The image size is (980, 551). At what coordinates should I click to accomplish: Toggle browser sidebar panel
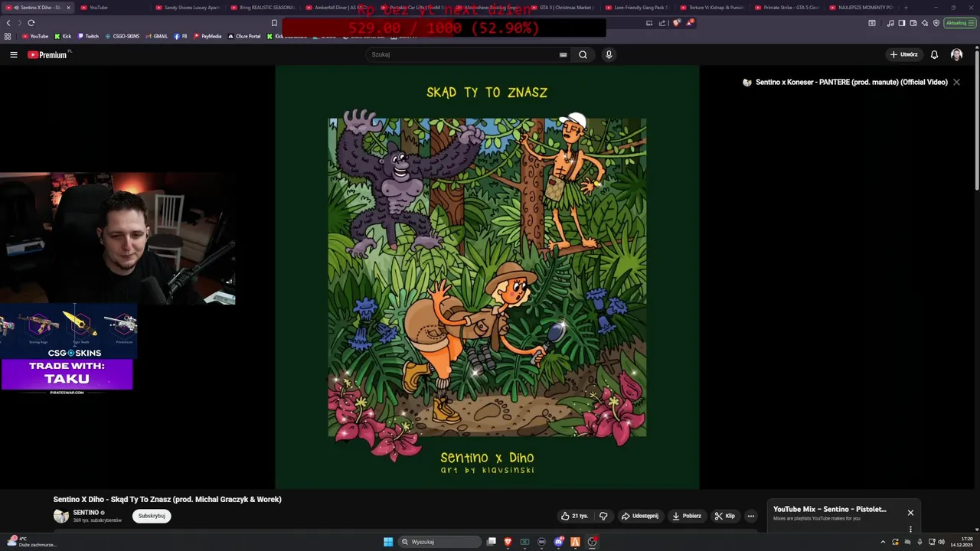coord(902,23)
